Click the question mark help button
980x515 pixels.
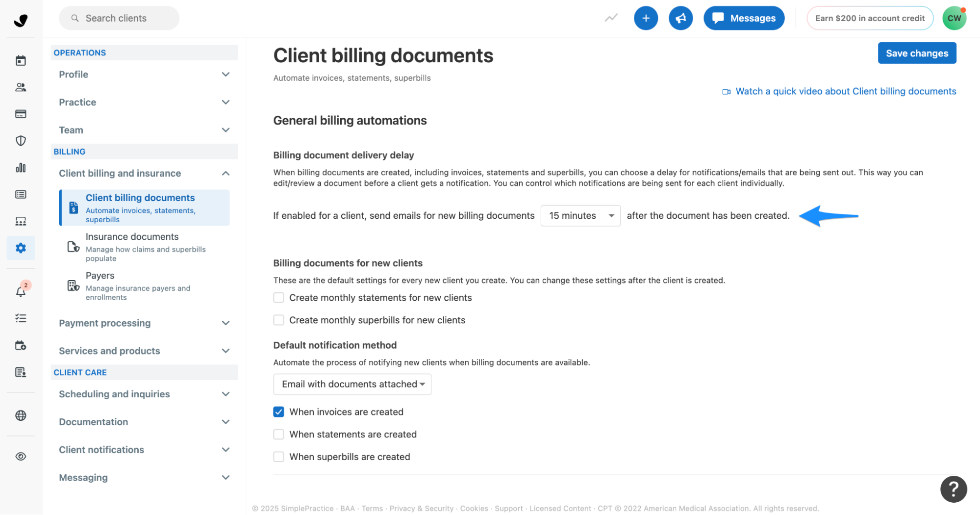953,489
